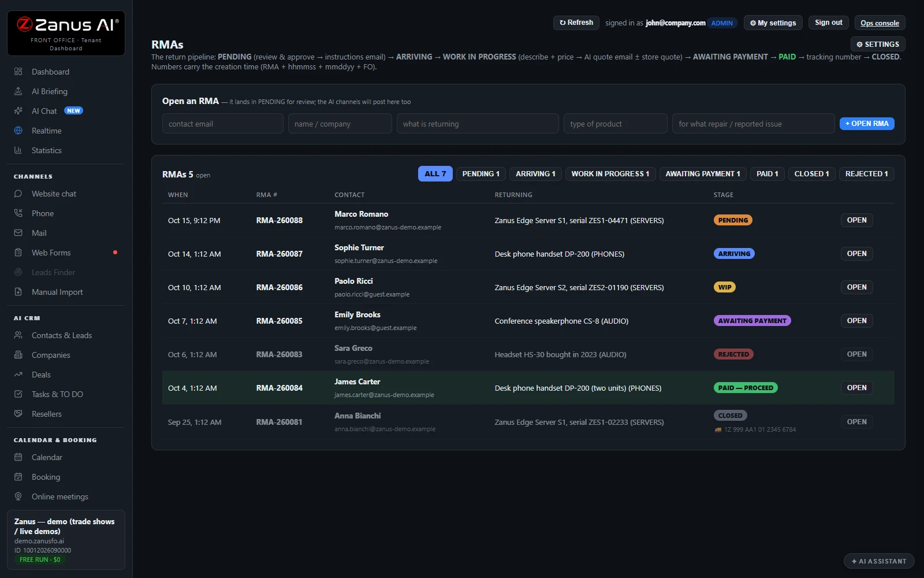The width and height of the screenshot is (924, 578).
Task: Open the Ops console link
Action: point(880,23)
